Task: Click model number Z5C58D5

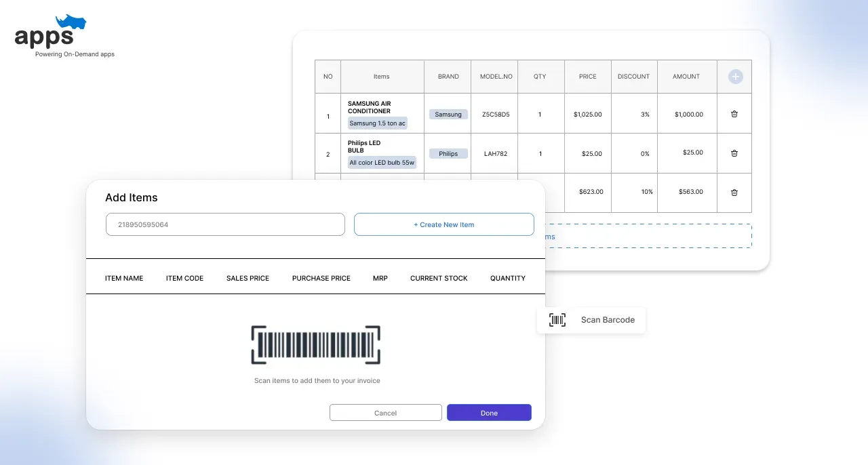Action: [x=496, y=115]
